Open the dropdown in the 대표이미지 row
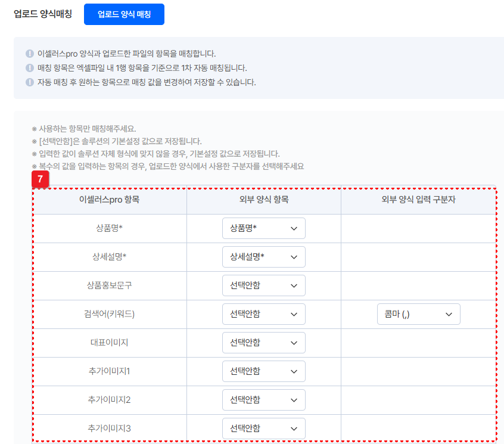 pos(263,343)
